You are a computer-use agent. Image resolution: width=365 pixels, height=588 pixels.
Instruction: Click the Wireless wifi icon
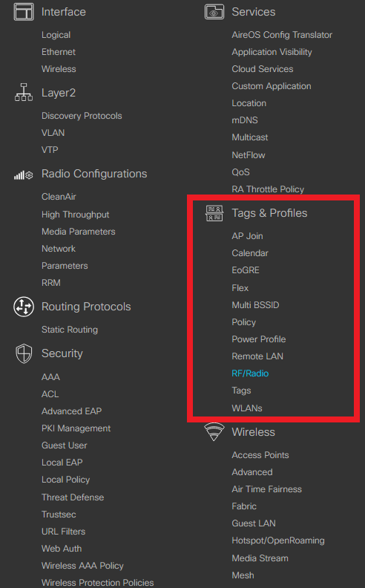coord(214,431)
